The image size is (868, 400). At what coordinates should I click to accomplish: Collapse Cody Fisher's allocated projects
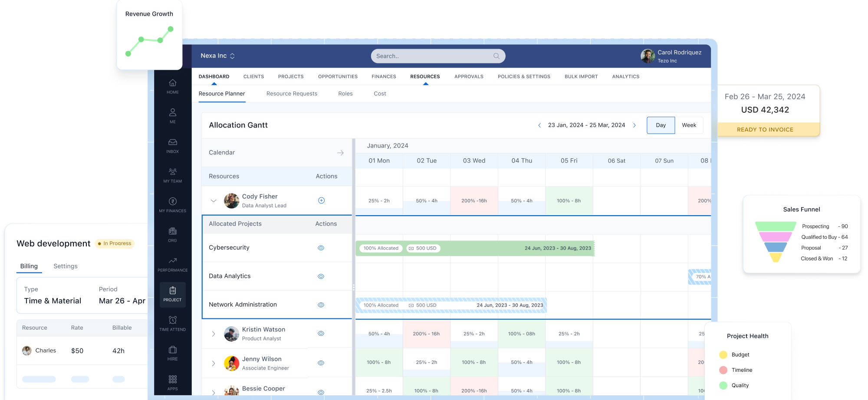(213, 200)
